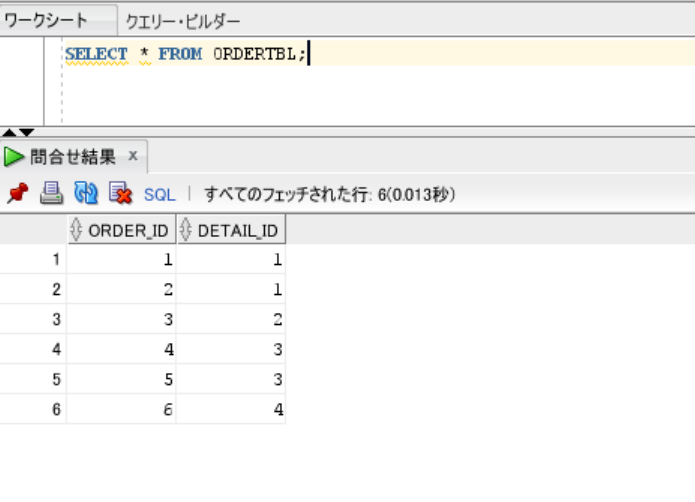This screenshot has width=695, height=502.
Task: Click the red pin icon in results toolbar
Action: click(x=16, y=193)
